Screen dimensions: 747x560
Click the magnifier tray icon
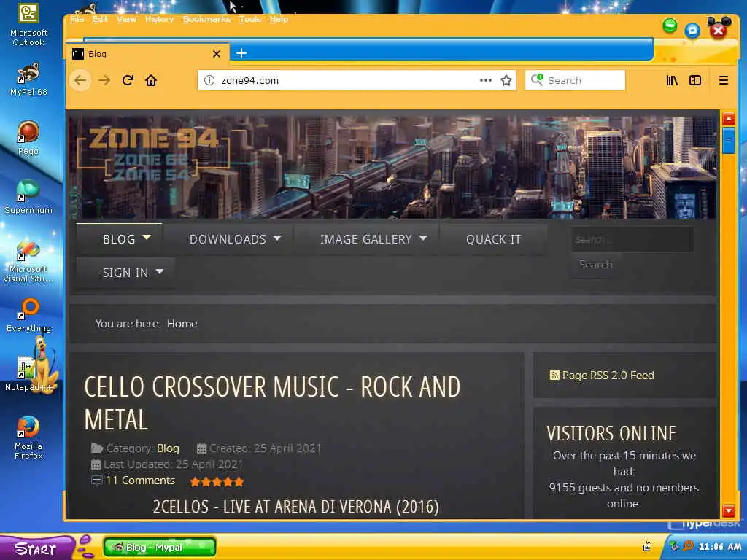(x=688, y=546)
